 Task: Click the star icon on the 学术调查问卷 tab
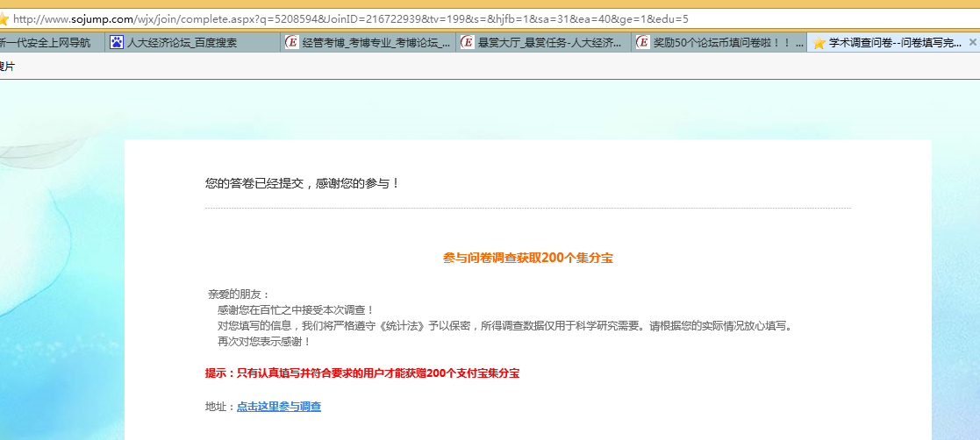[819, 43]
